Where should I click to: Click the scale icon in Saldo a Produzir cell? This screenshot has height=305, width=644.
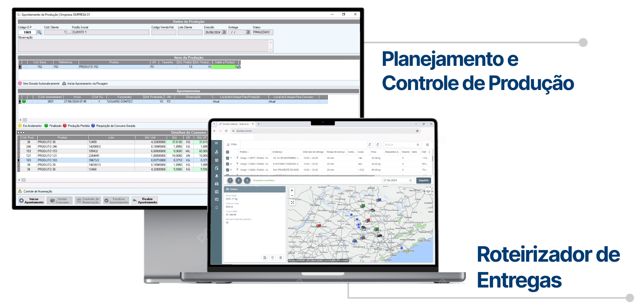click(x=239, y=67)
